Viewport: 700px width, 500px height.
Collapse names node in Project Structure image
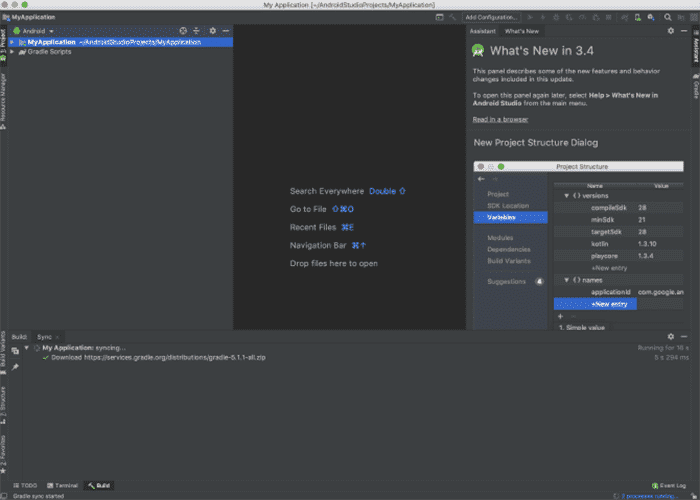tap(567, 280)
